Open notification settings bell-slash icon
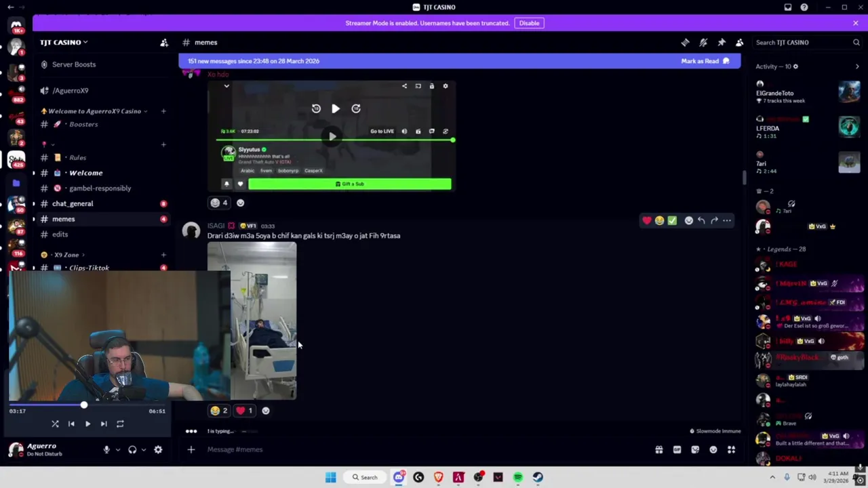 pos(703,43)
